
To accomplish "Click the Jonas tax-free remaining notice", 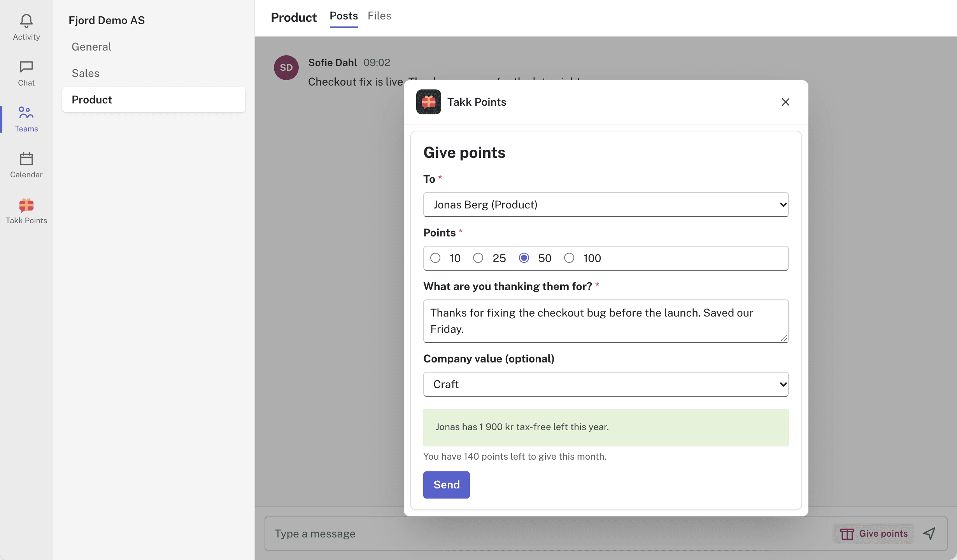I will pos(606,427).
